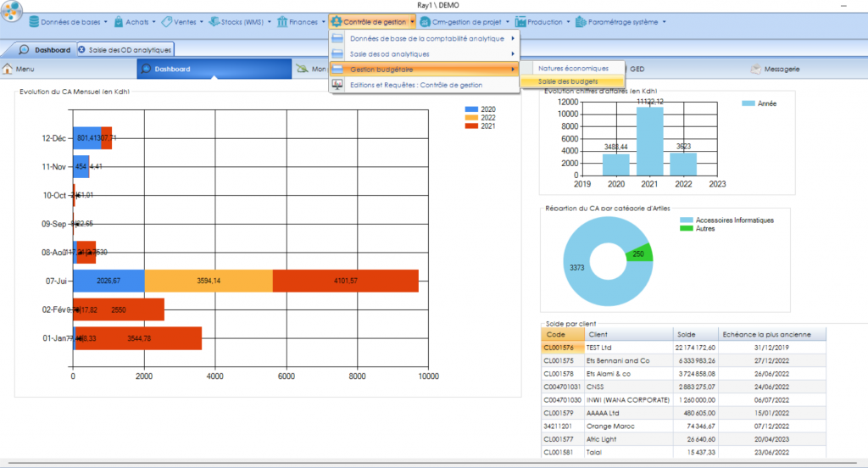Click the Données de bases database icon
868x468 pixels.
point(34,22)
